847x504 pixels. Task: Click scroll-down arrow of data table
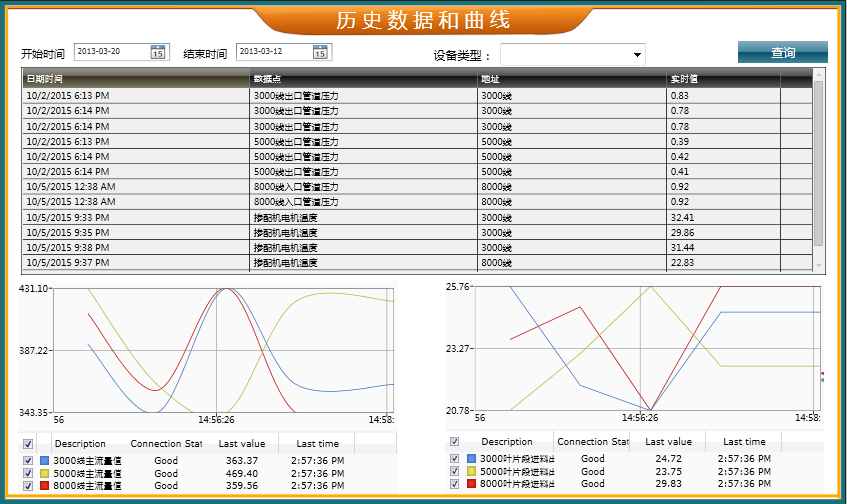tap(818, 266)
